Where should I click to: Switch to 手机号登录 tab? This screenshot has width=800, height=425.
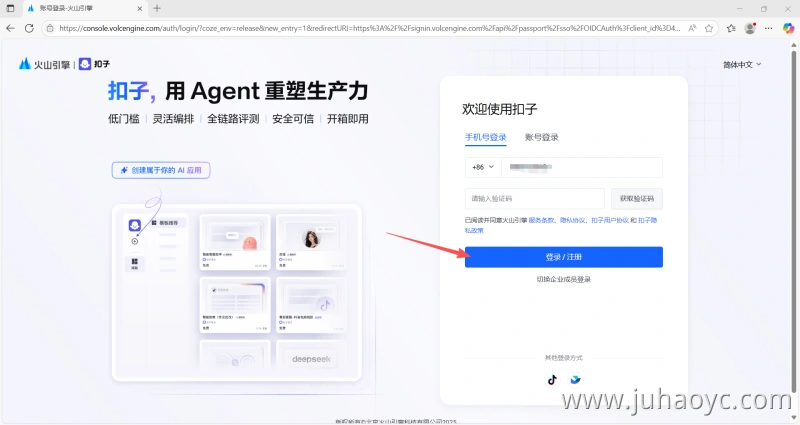point(485,137)
